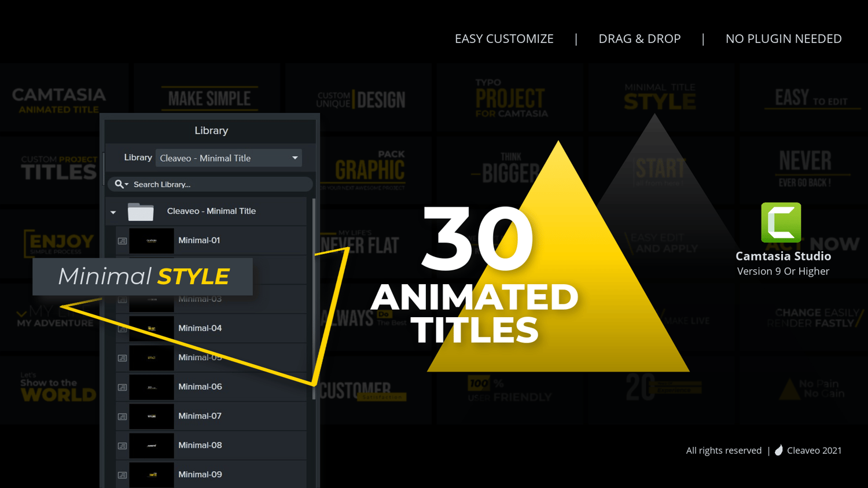
Task: Click the 'DRAG & DROP' text
Action: (x=639, y=39)
